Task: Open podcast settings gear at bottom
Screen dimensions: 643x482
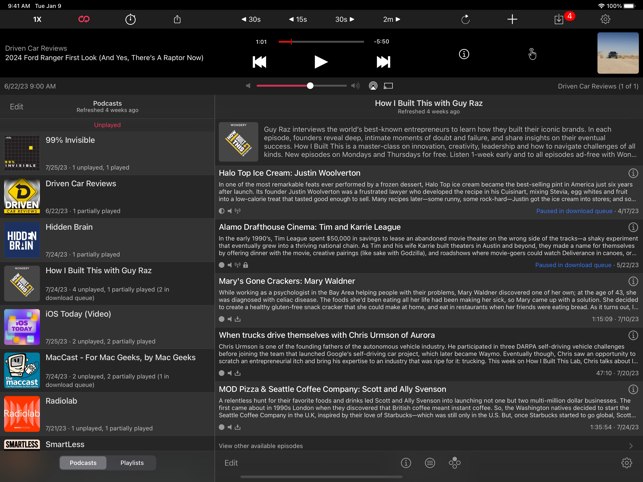Action: click(626, 463)
